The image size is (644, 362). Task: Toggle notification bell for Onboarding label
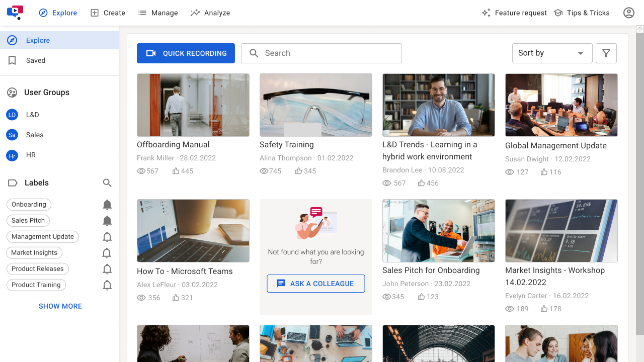[107, 205]
